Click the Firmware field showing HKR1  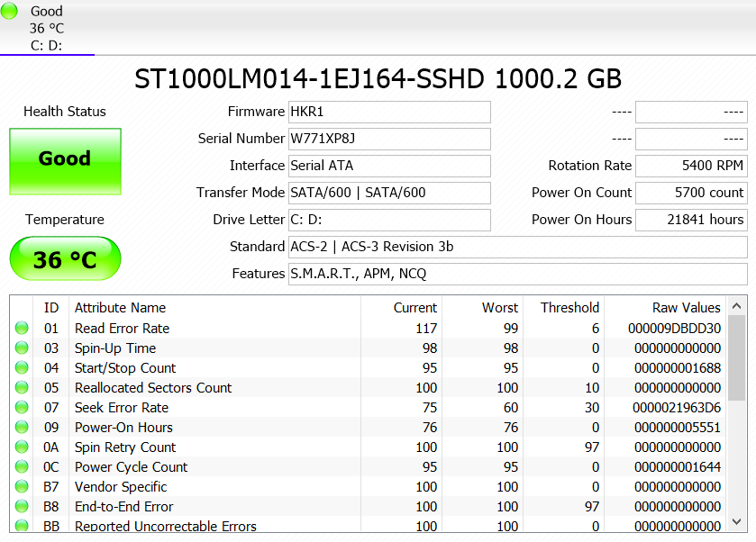389,112
